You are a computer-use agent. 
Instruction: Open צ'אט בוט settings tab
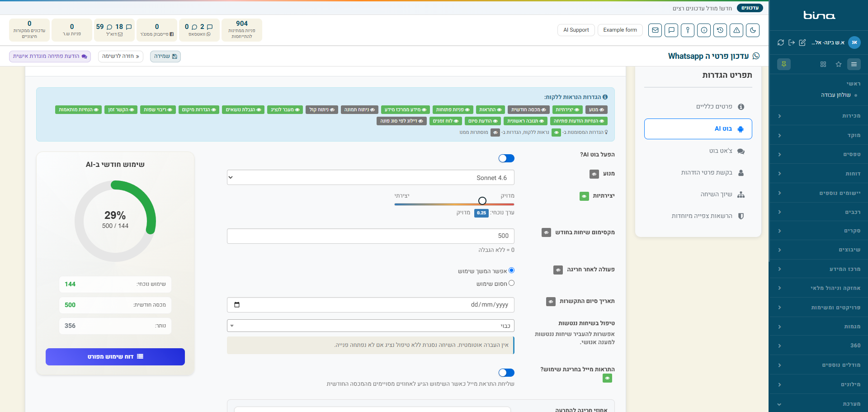[698, 151]
